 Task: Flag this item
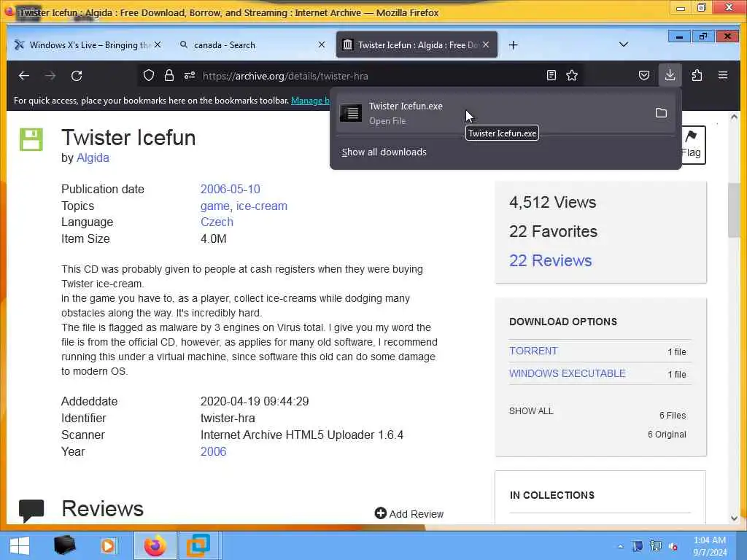pyautogui.click(x=692, y=145)
